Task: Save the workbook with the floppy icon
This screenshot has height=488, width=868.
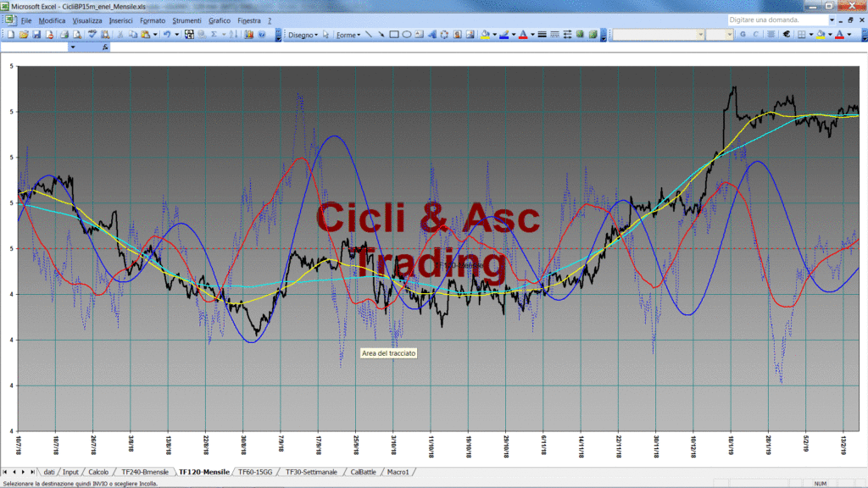Action: [36, 34]
